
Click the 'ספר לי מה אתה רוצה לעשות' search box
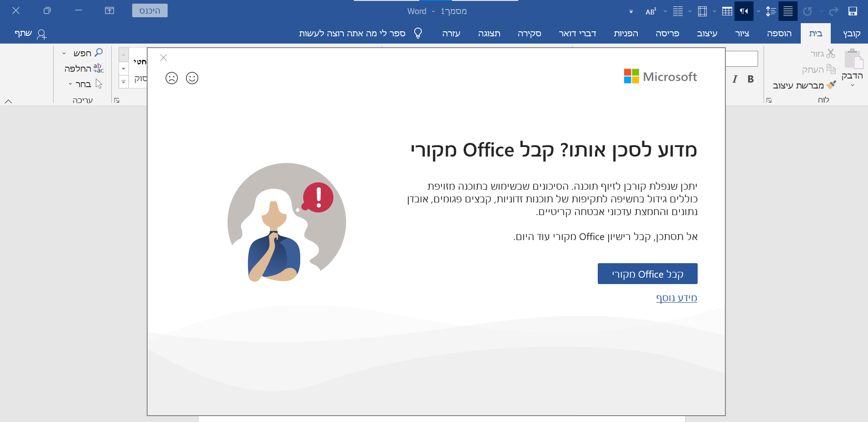coord(352,34)
